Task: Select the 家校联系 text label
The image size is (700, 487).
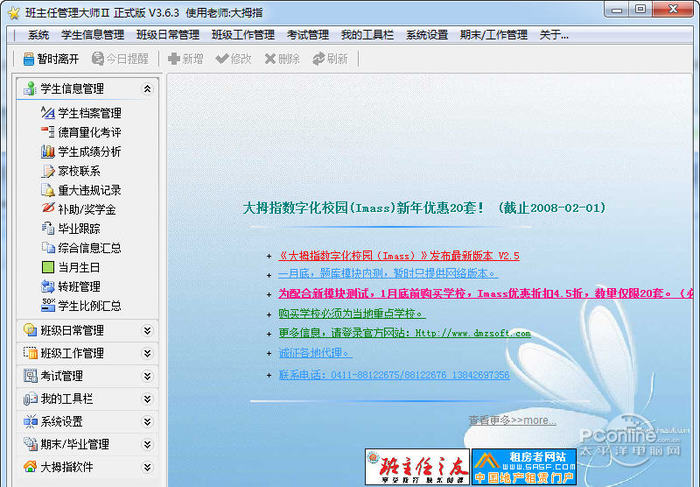Action: (x=79, y=171)
